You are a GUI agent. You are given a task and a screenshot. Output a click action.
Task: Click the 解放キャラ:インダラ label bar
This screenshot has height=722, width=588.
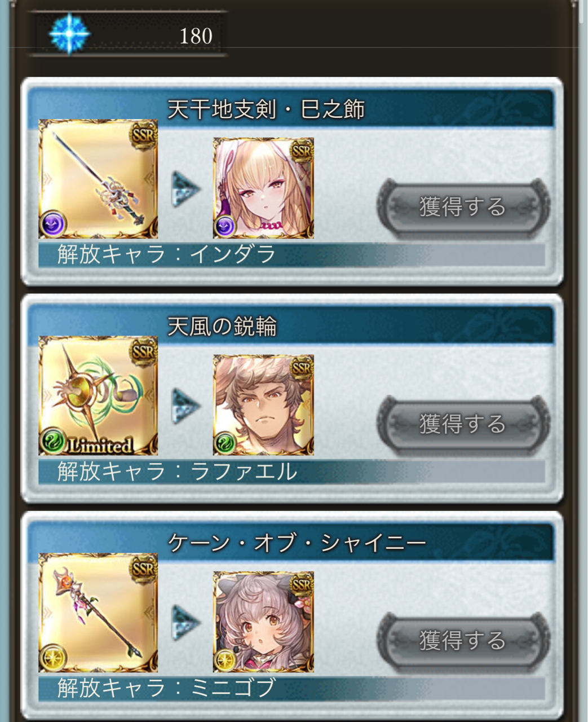(x=291, y=254)
